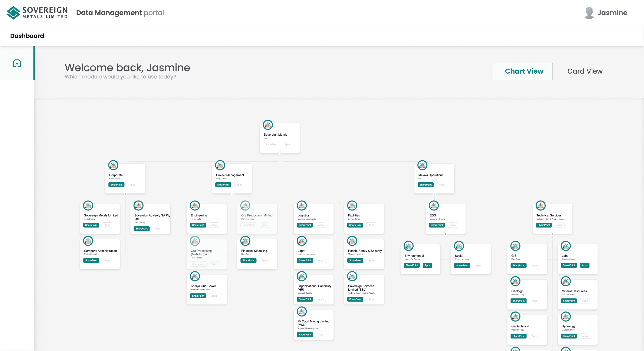644x351 pixels.
Task: Open Apps for Environmental
Action: pos(427,265)
